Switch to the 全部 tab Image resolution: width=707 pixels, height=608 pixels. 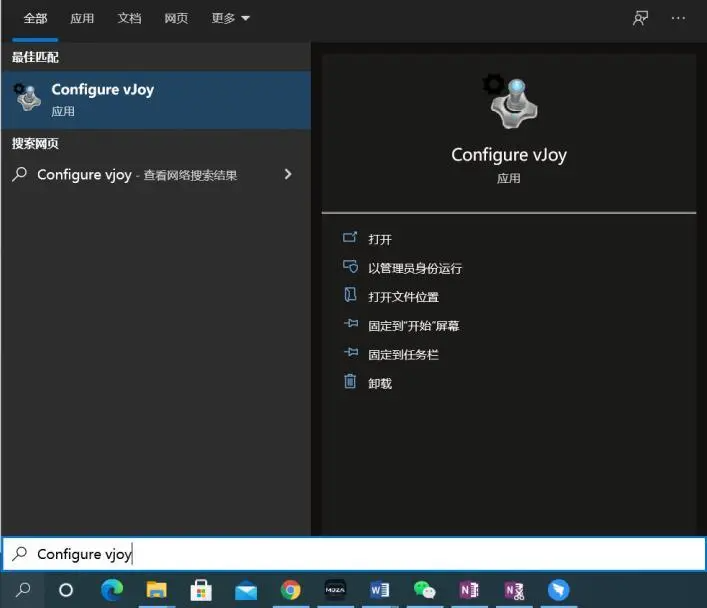(35, 18)
